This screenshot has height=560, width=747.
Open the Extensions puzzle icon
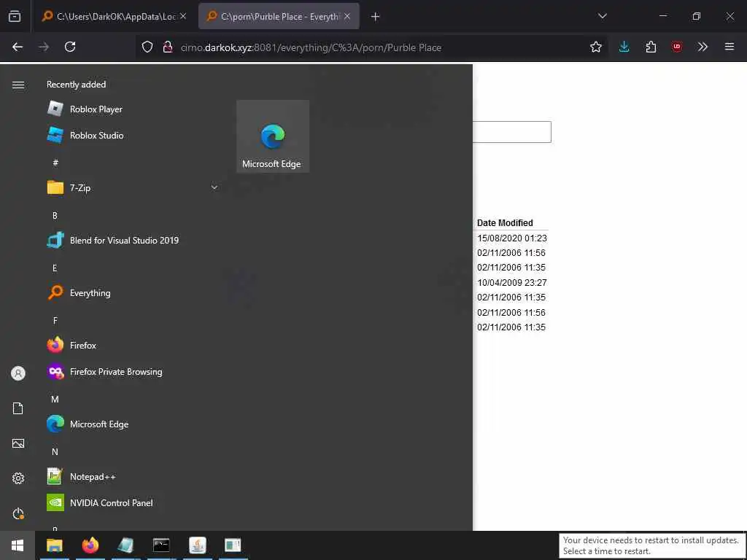point(651,47)
